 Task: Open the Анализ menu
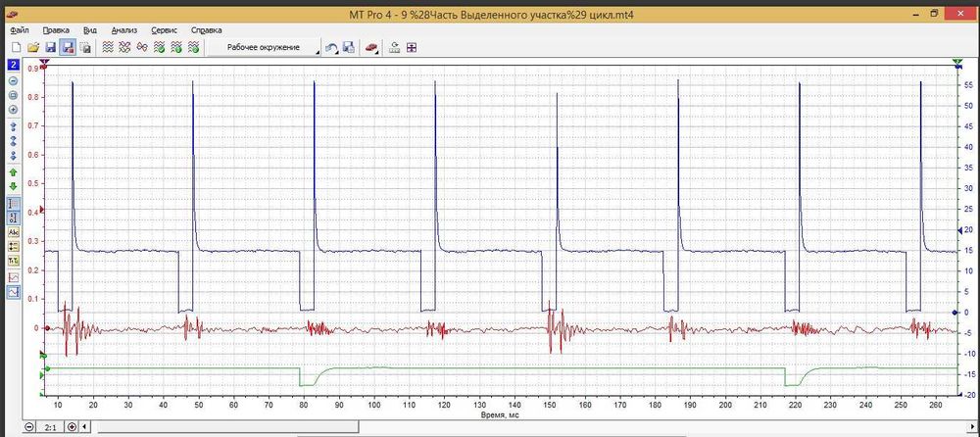coord(124,30)
